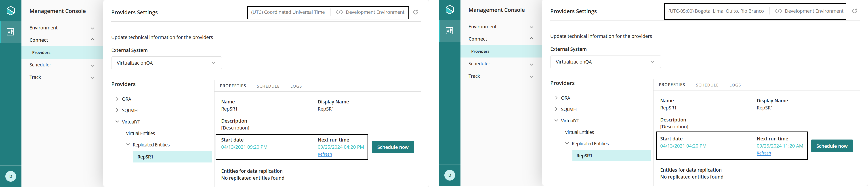Open External System dropdown in right console
The width and height of the screenshot is (868, 187).
pyautogui.click(x=605, y=62)
